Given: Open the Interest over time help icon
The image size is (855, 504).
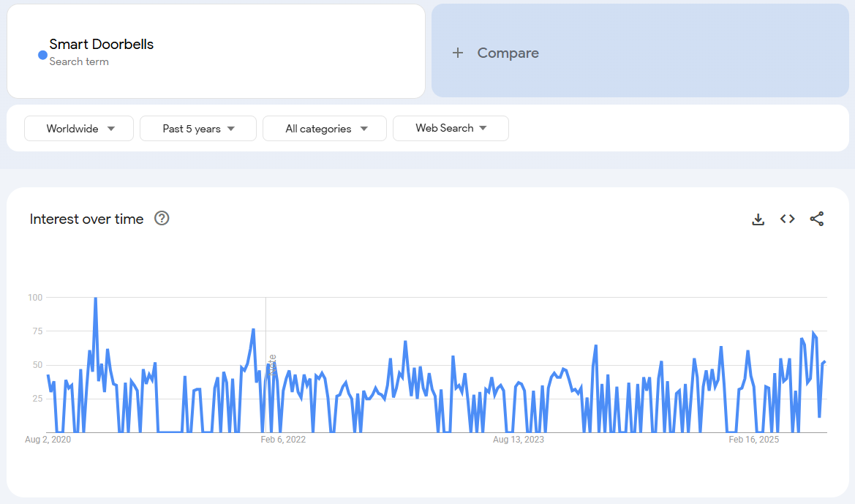Looking at the screenshot, I should (x=162, y=218).
